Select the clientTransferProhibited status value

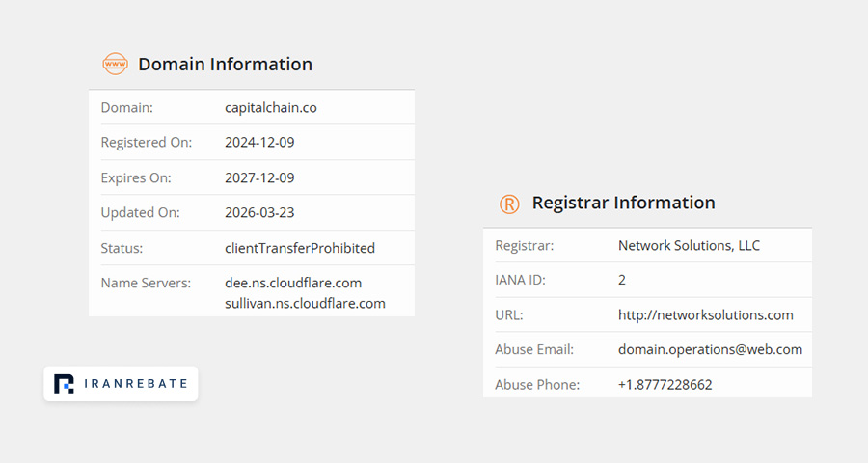pyautogui.click(x=300, y=248)
